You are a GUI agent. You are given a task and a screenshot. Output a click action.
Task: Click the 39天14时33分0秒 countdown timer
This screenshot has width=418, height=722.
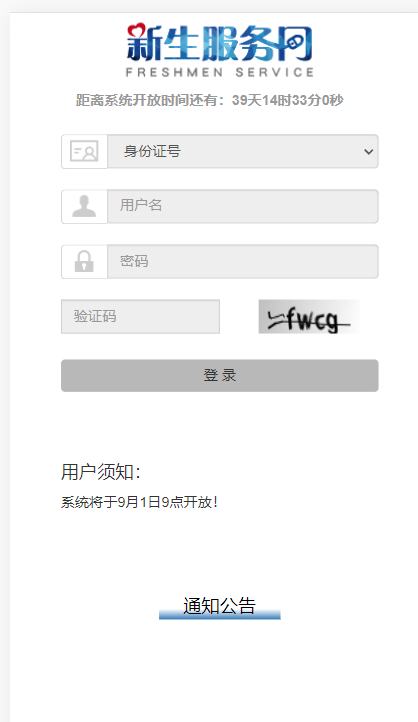(x=288, y=100)
